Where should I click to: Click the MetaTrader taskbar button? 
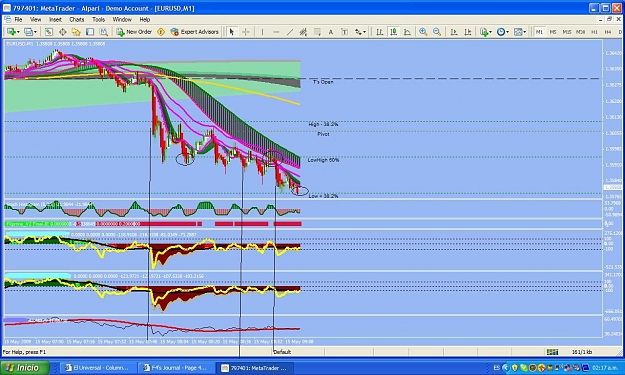[254, 368]
